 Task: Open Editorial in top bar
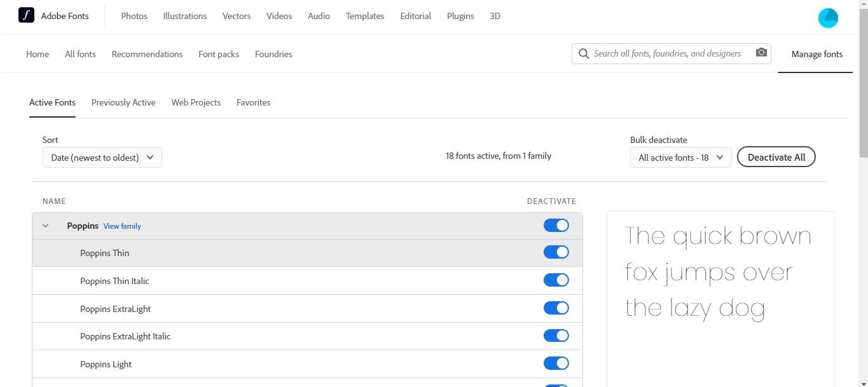click(x=416, y=16)
